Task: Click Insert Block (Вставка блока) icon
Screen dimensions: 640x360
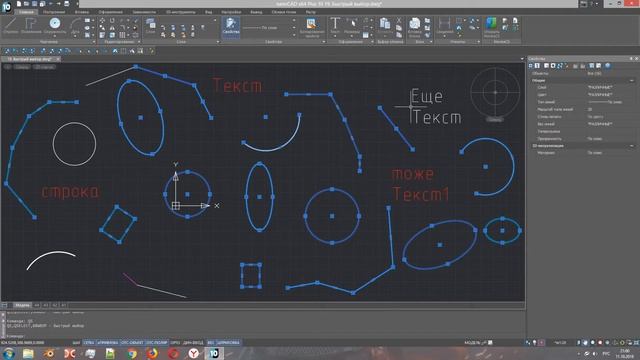Action: click(x=414, y=27)
